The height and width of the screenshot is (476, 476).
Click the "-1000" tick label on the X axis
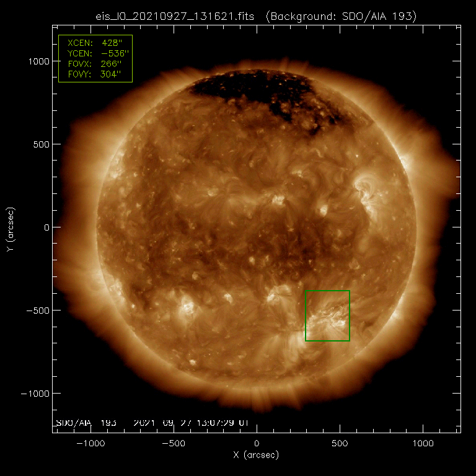coord(90,444)
